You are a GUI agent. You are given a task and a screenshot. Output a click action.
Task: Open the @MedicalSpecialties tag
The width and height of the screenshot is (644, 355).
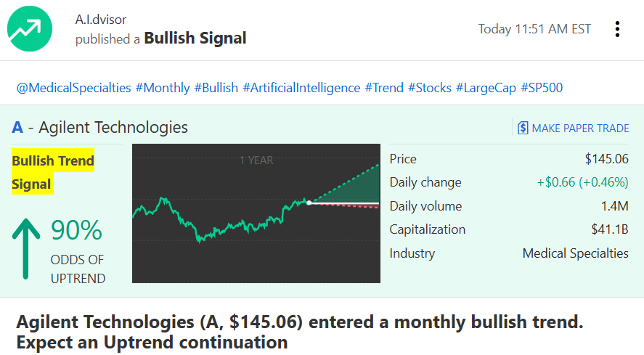click(73, 88)
